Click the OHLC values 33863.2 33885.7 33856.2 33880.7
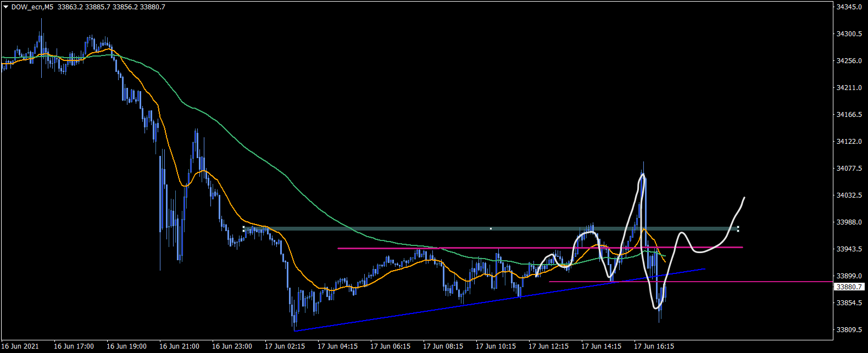This screenshot has width=868, height=353. point(111,7)
